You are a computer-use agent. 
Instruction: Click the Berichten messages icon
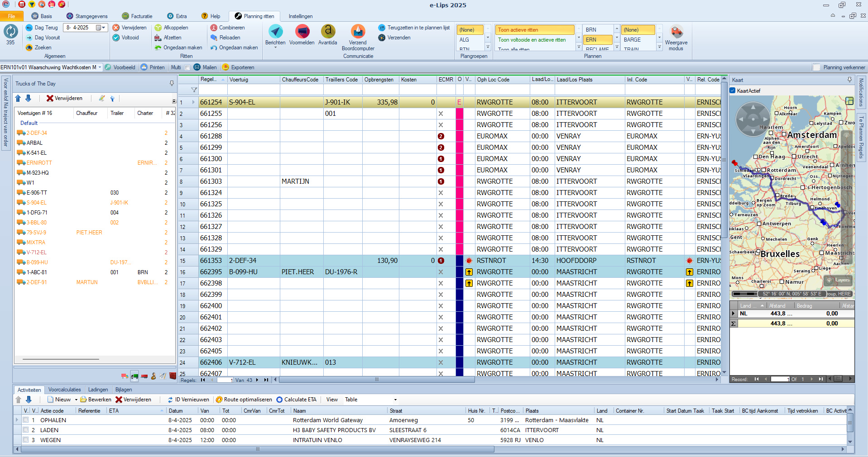(x=275, y=32)
